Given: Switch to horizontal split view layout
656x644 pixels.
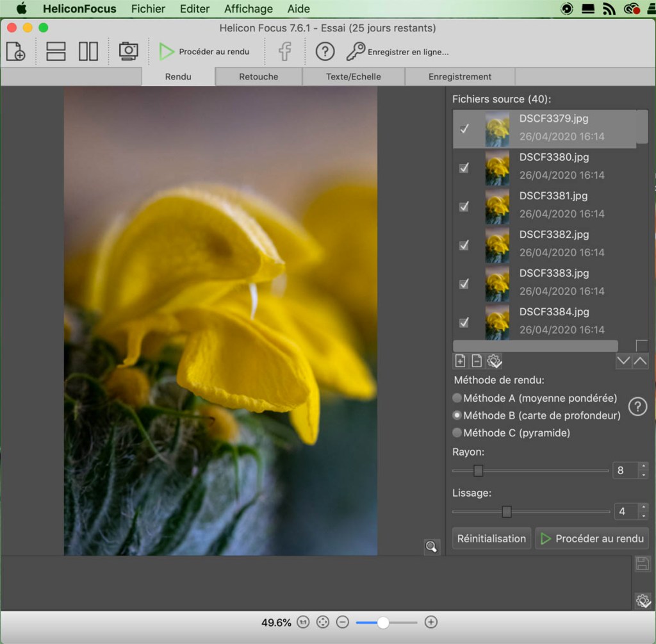Looking at the screenshot, I should tap(56, 51).
